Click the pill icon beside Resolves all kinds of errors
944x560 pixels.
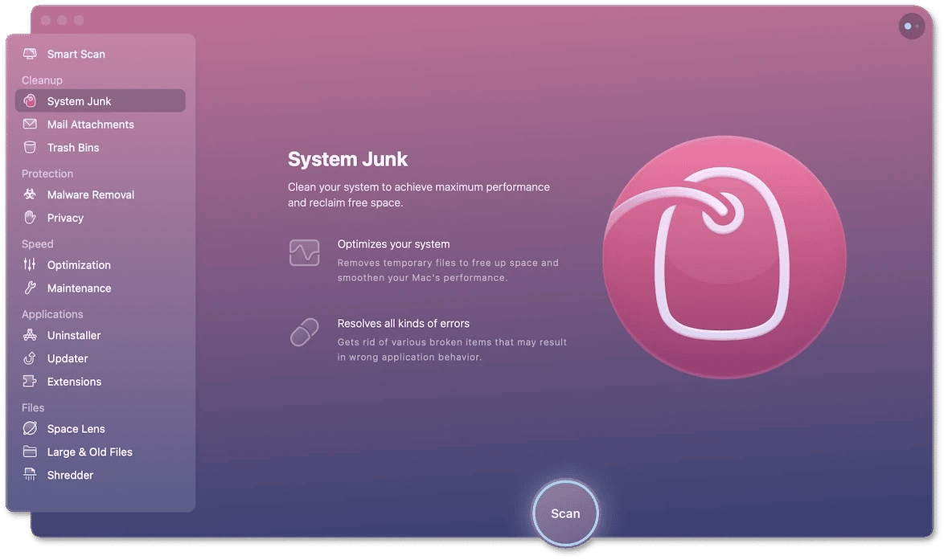[x=304, y=332]
